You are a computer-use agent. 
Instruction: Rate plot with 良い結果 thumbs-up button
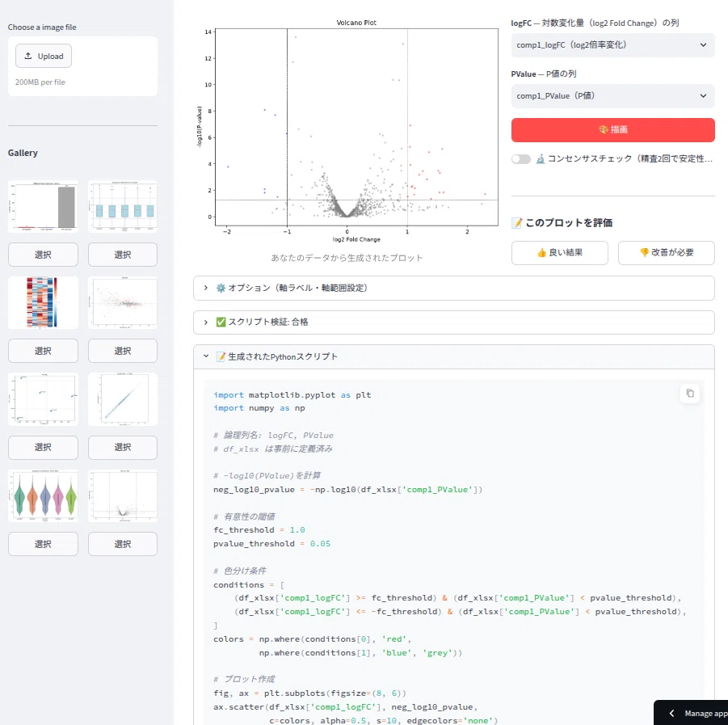559,253
